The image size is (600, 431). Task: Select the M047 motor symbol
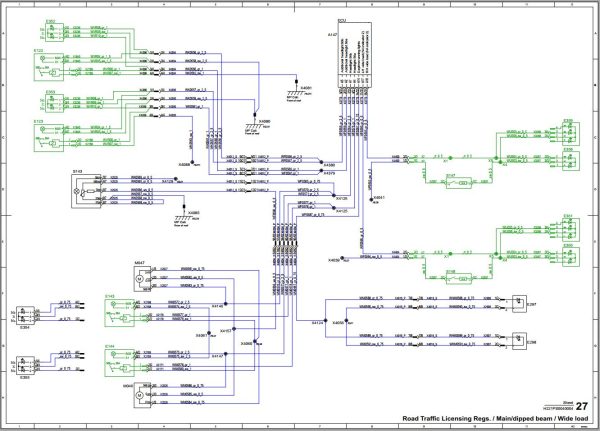142,279
